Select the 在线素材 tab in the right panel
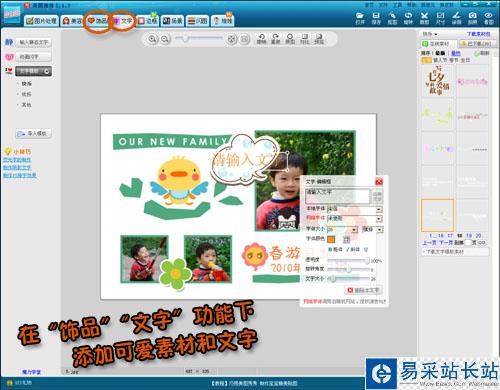The image size is (500, 390). click(x=439, y=44)
